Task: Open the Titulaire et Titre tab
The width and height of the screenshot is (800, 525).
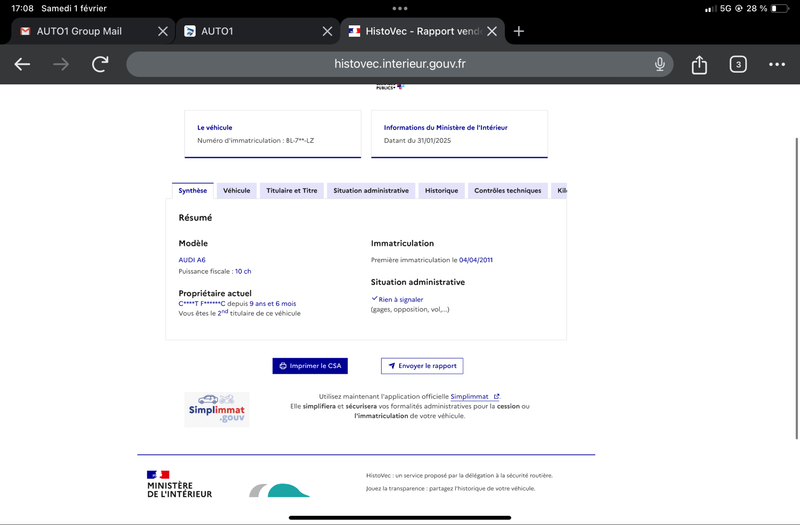Action: pos(292,190)
